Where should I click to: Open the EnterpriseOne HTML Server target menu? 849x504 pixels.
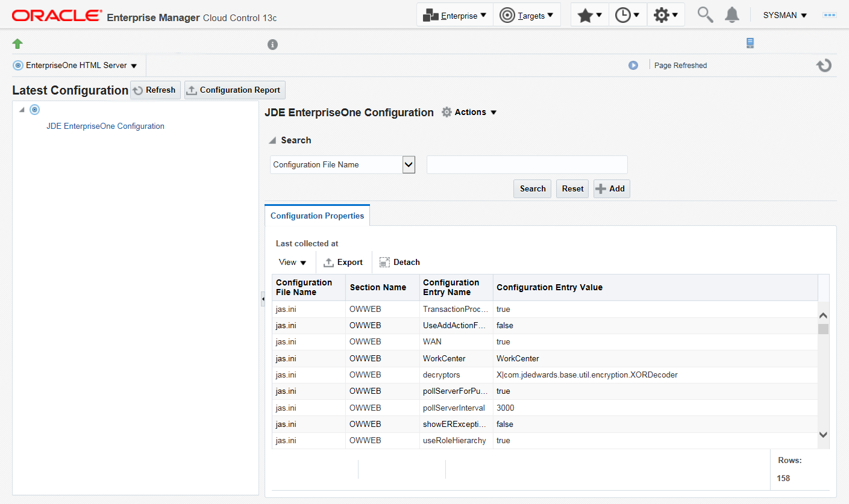coord(75,66)
